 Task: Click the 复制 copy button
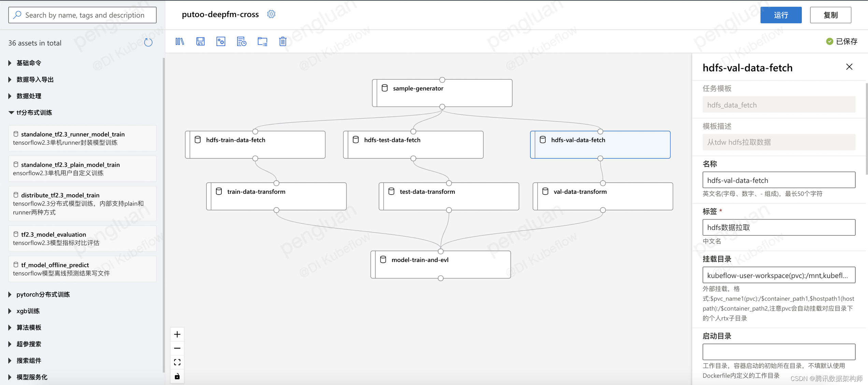point(830,15)
